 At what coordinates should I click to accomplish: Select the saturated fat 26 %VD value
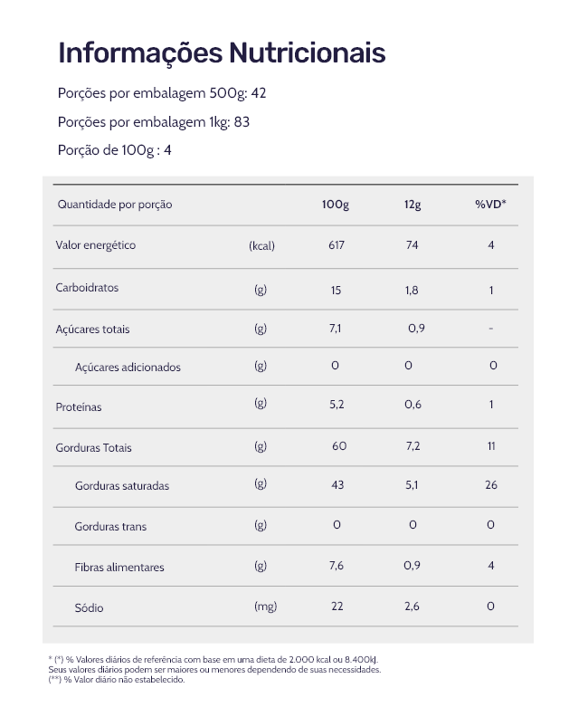pyautogui.click(x=491, y=485)
